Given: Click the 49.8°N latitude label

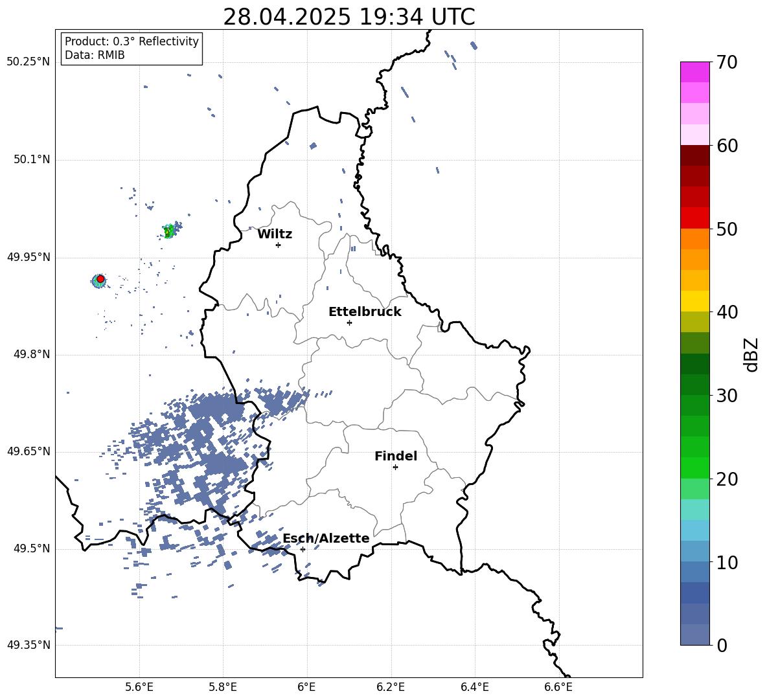Looking at the screenshot, I should (31, 354).
